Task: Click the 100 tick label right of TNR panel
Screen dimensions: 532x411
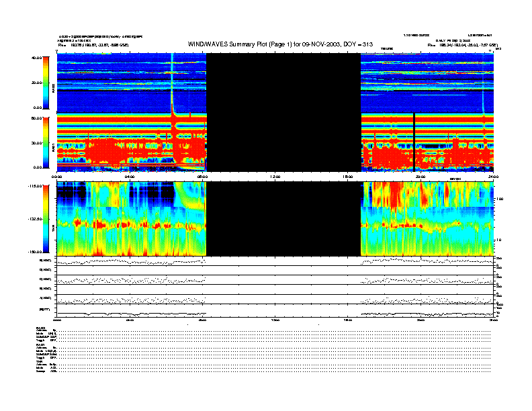Action: (x=500, y=199)
